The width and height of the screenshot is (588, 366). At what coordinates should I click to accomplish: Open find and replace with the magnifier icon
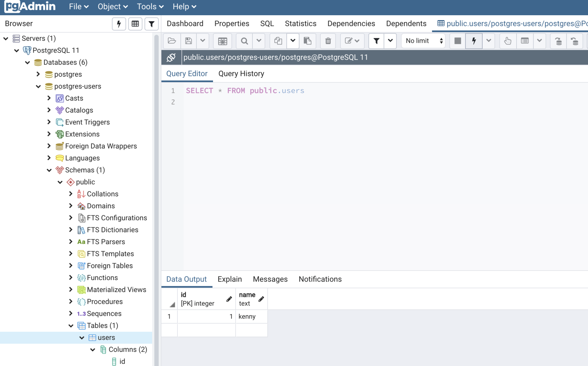[x=244, y=41]
